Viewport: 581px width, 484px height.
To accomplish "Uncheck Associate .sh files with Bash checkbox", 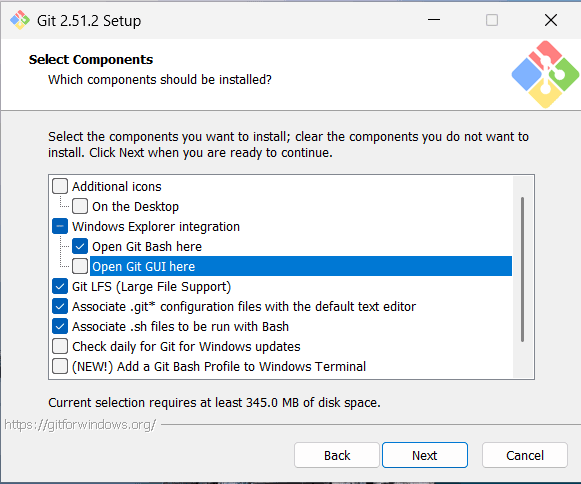I will point(60,326).
